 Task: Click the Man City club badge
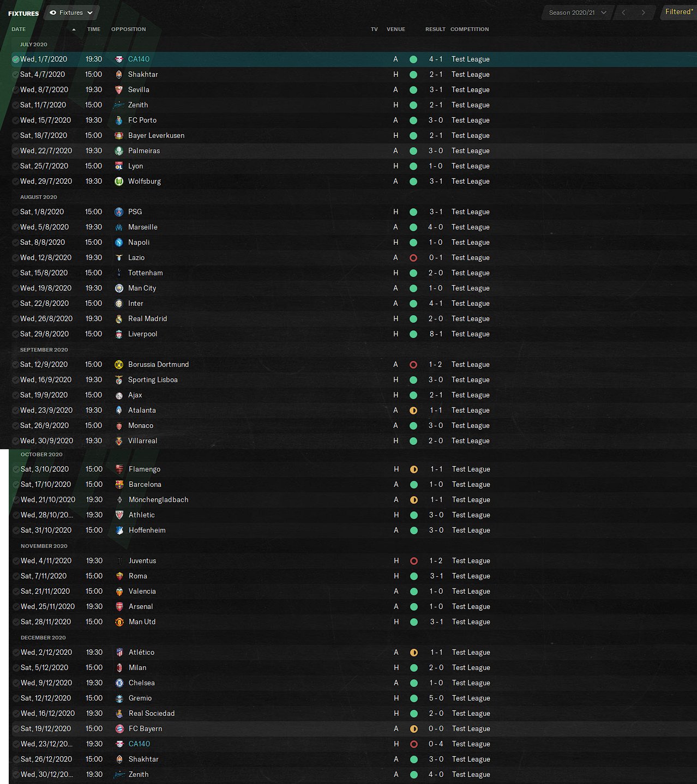click(119, 288)
